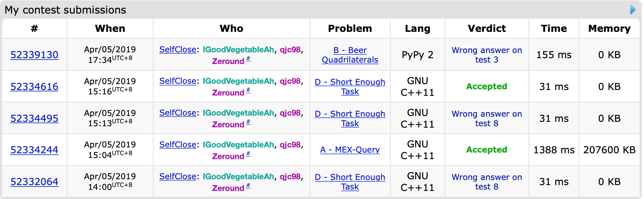Open submission 52334495
This screenshot has width=644, height=199.
coord(34,119)
